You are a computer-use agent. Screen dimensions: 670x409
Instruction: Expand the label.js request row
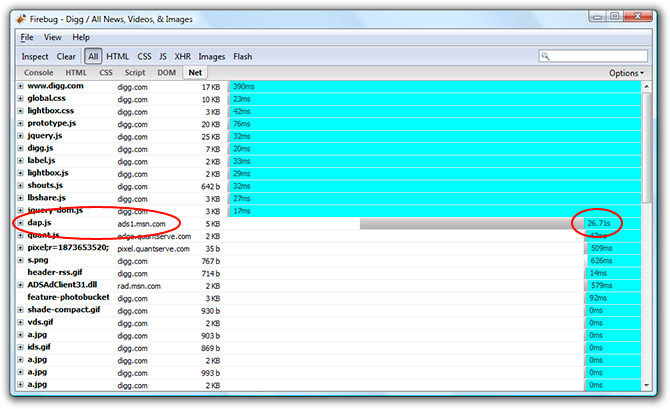[20, 161]
